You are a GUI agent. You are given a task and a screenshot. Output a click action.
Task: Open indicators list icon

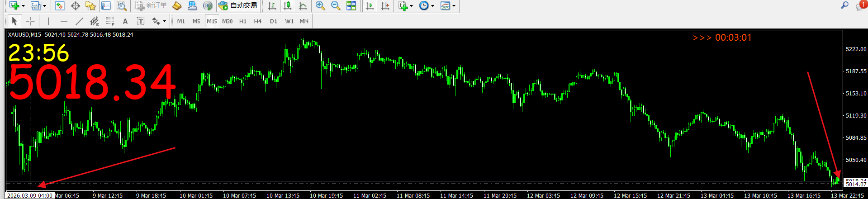[403, 5]
